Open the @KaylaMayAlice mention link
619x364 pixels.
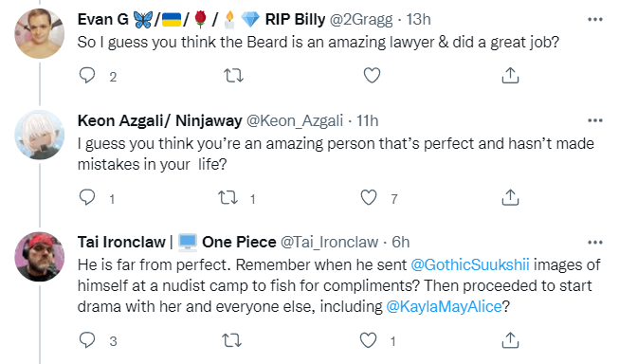click(444, 307)
